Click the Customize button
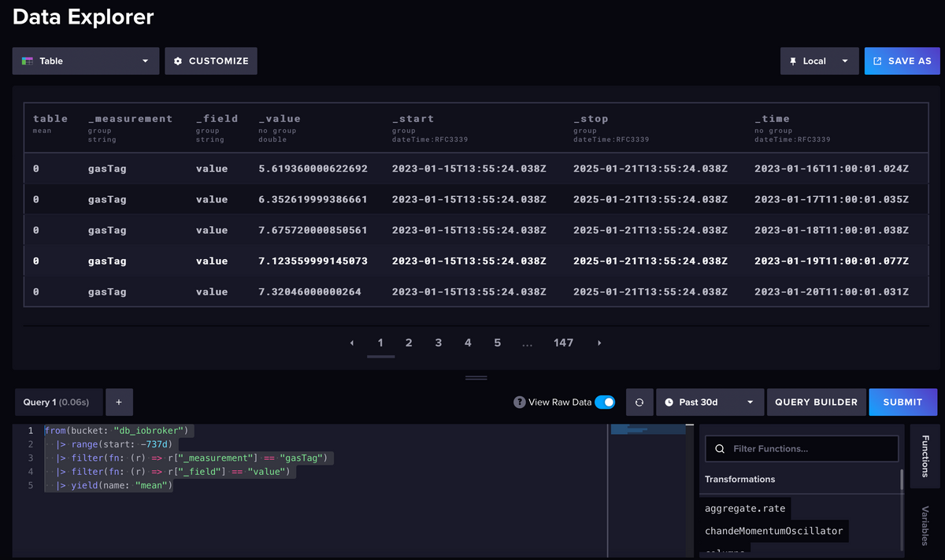Image resolution: width=945 pixels, height=560 pixels. click(x=211, y=61)
